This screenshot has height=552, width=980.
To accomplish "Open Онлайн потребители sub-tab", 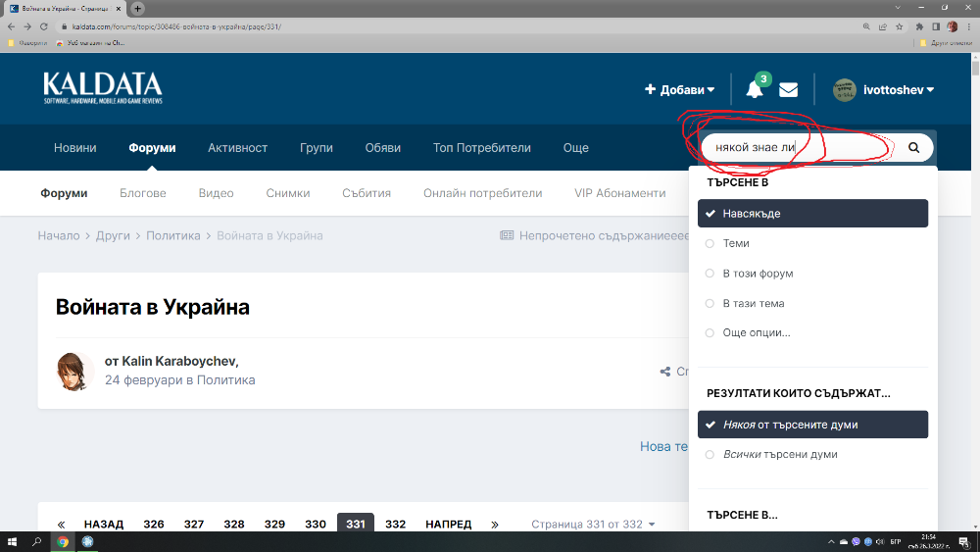I will point(482,193).
